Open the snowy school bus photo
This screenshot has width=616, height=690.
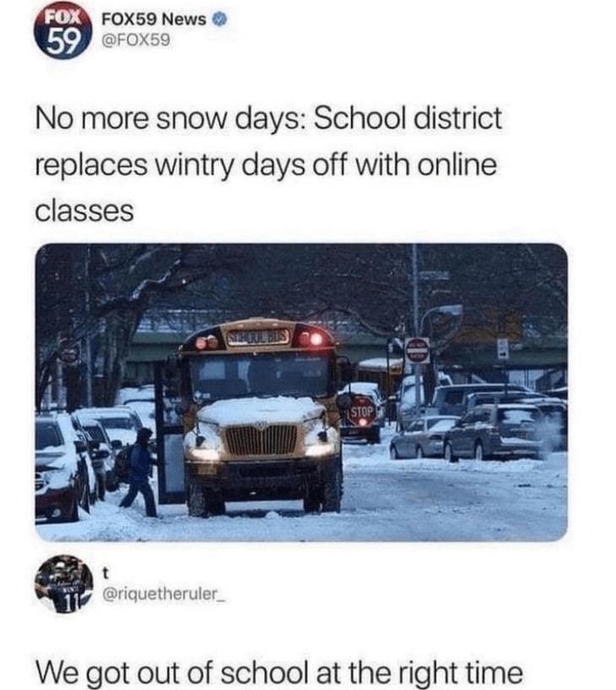301,392
